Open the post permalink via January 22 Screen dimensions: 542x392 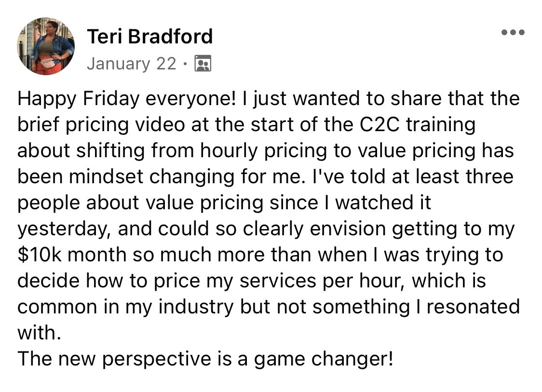tap(131, 64)
